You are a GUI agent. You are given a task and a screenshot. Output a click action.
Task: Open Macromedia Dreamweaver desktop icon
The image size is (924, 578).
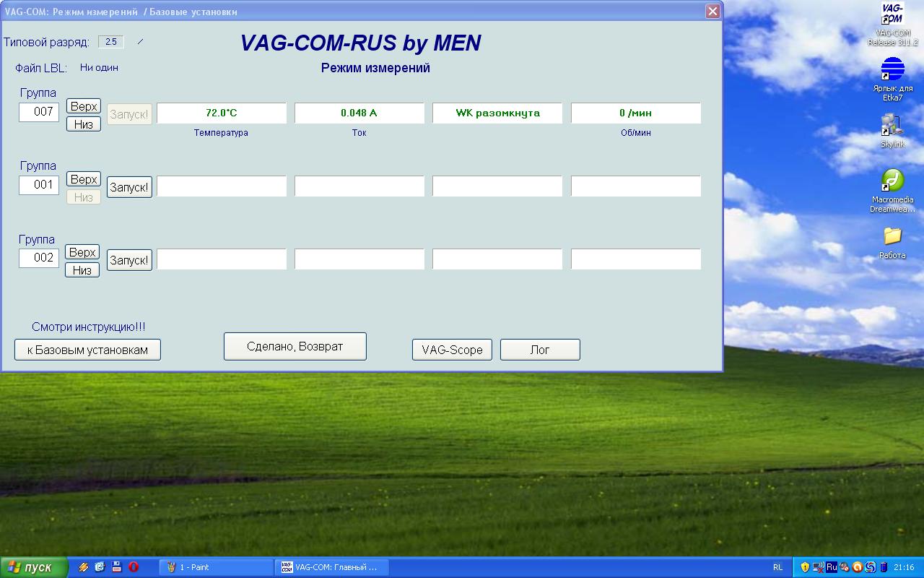click(892, 181)
